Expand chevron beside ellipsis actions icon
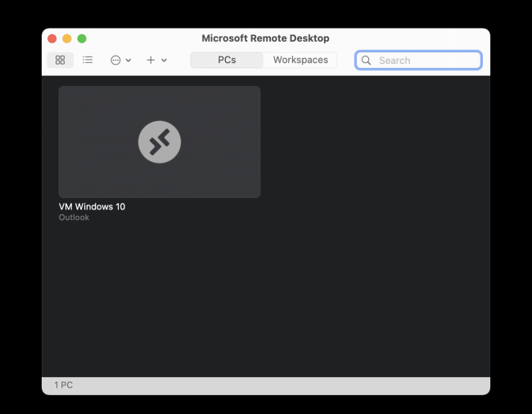The image size is (532, 414). click(128, 61)
